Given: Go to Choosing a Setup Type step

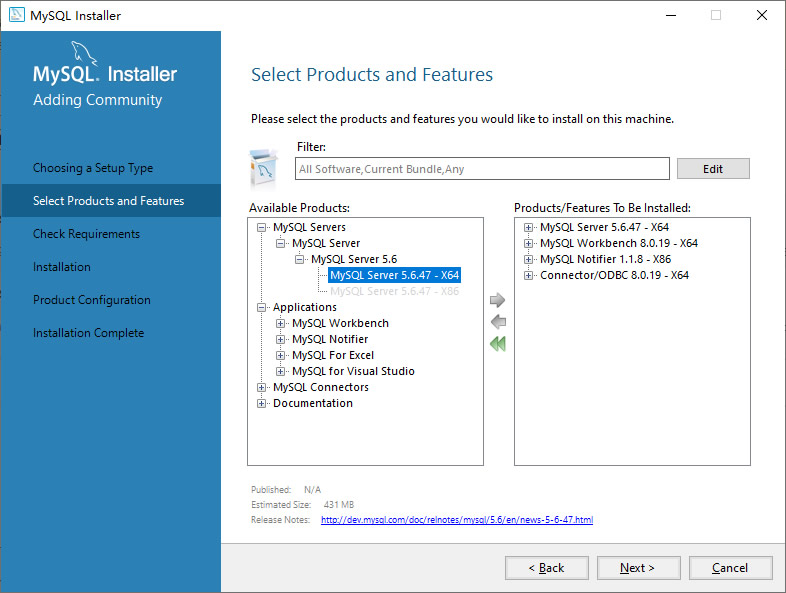Looking at the screenshot, I should click(93, 168).
